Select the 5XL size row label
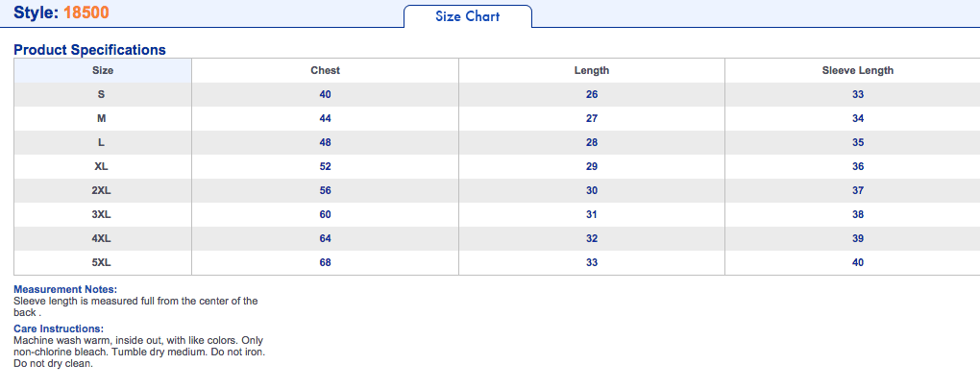 click(101, 263)
